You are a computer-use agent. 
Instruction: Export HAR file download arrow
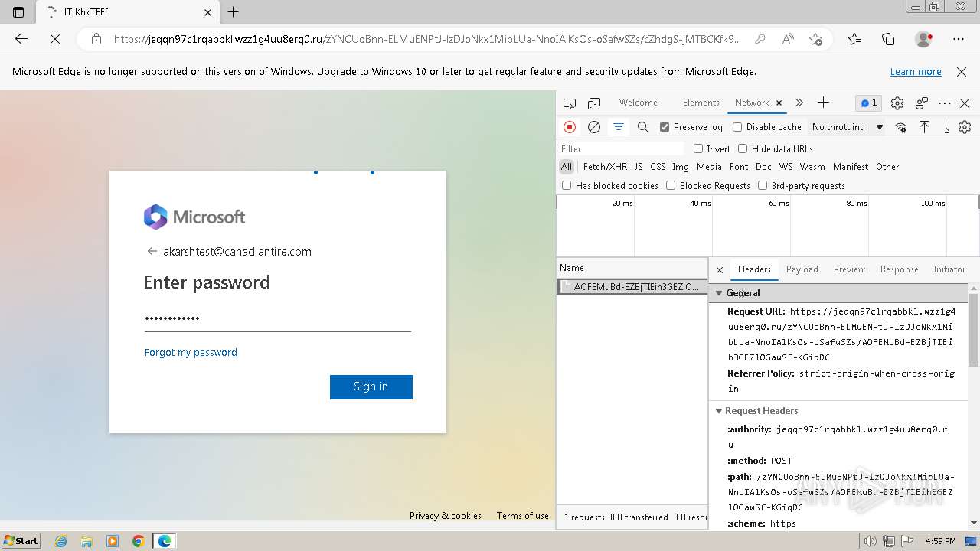pos(947,127)
